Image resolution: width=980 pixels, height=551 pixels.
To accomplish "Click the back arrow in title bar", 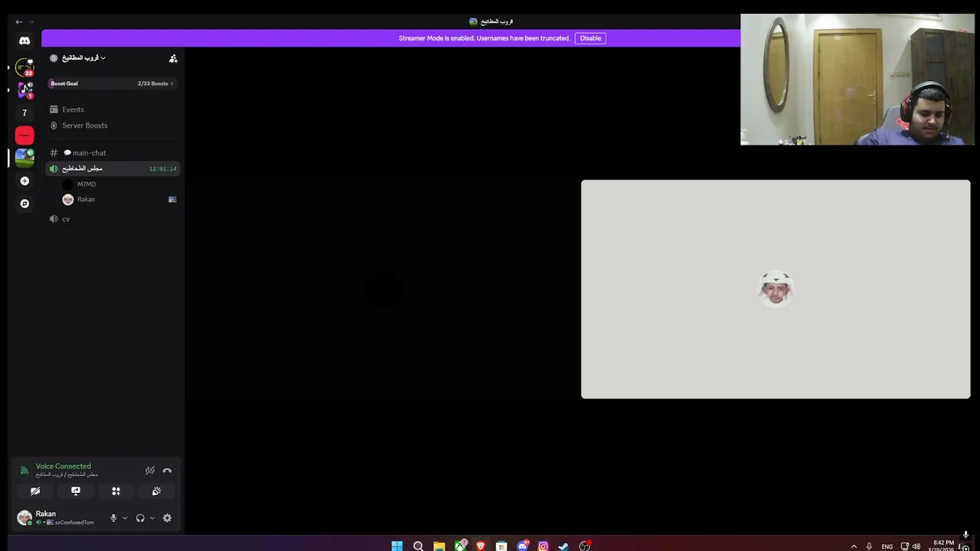I will 19,21.
